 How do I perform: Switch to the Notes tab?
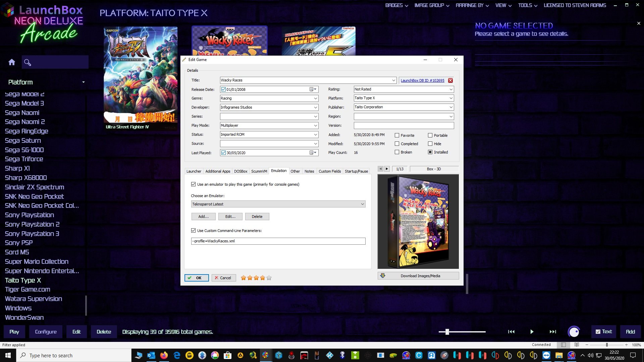309,171
